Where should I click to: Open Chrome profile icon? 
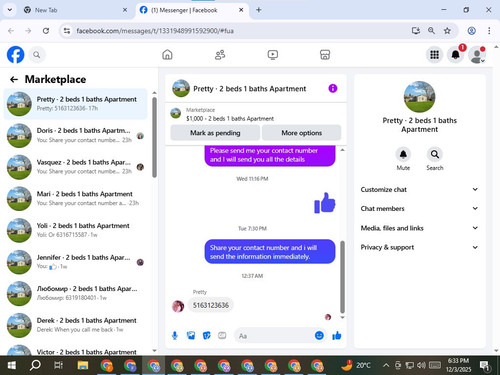471,31
